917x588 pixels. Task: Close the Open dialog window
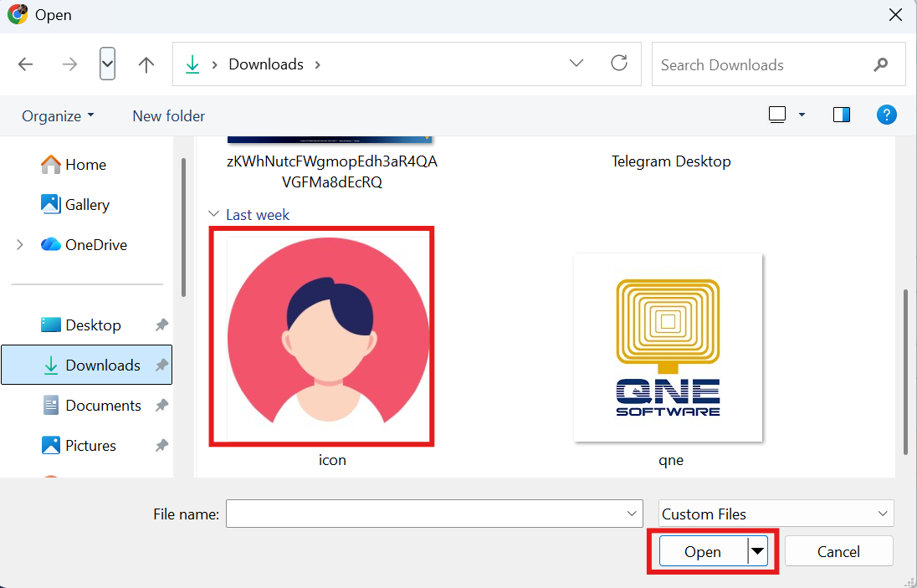click(895, 15)
